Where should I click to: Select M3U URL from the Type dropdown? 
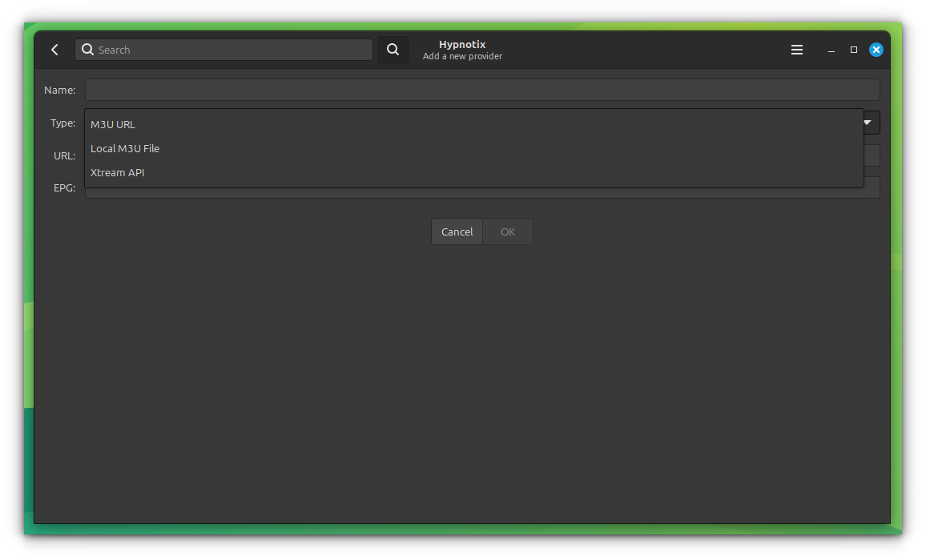pos(112,124)
